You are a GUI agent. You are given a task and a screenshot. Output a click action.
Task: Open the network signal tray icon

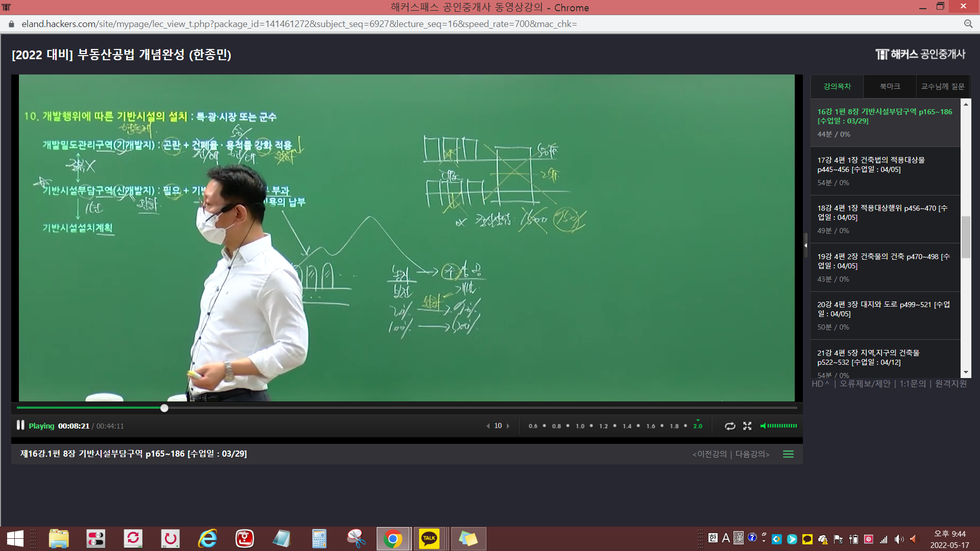click(x=884, y=539)
